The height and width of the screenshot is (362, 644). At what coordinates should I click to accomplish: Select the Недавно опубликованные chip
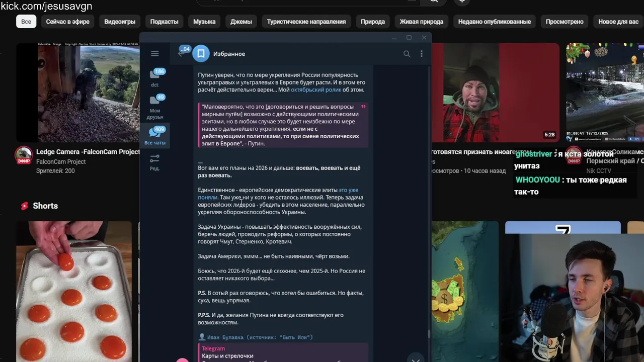click(495, 22)
